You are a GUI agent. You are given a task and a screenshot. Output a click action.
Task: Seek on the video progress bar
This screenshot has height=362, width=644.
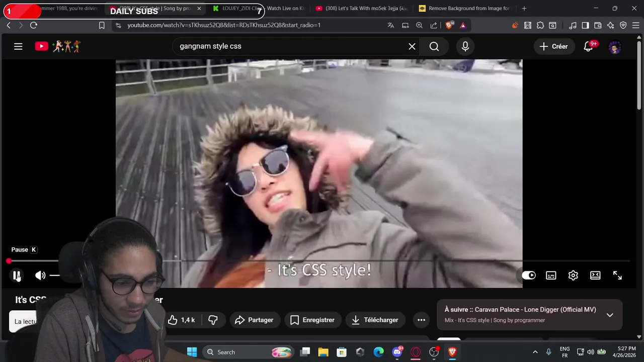click(319, 261)
